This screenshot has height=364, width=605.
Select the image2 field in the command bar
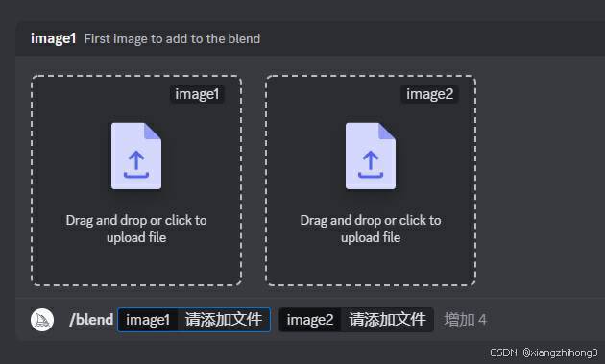pyautogui.click(x=356, y=320)
